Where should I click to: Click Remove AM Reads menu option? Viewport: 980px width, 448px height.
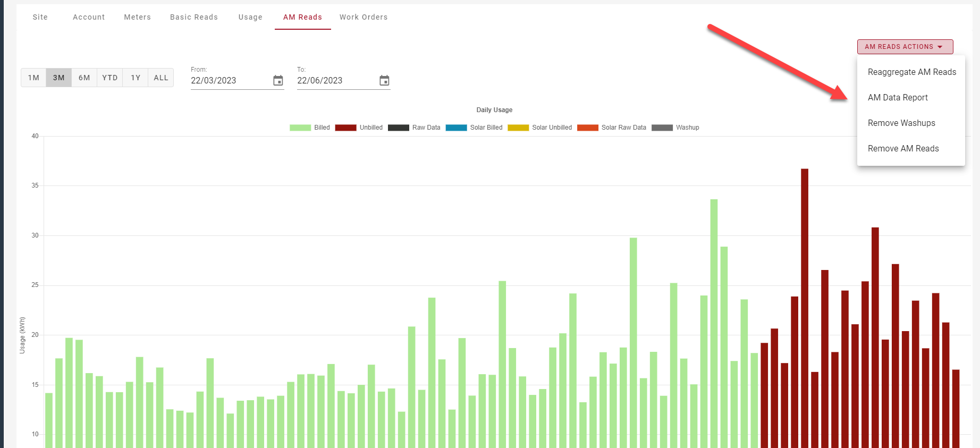click(903, 149)
